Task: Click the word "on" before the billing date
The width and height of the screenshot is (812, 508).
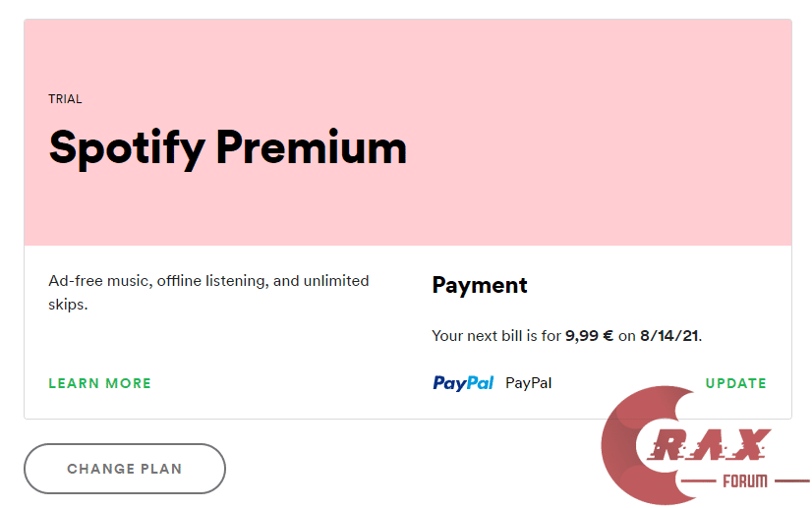Action: pyautogui.click(x=627, y=336)
